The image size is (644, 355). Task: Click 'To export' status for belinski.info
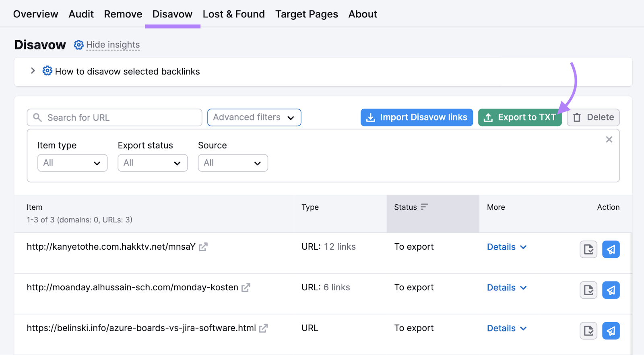pyautogui.click(x=414, y=328)
